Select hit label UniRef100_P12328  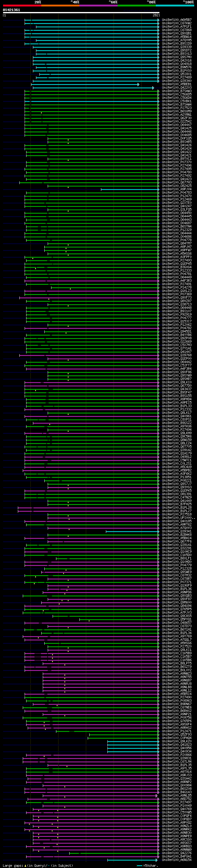(x=177, y=568)
